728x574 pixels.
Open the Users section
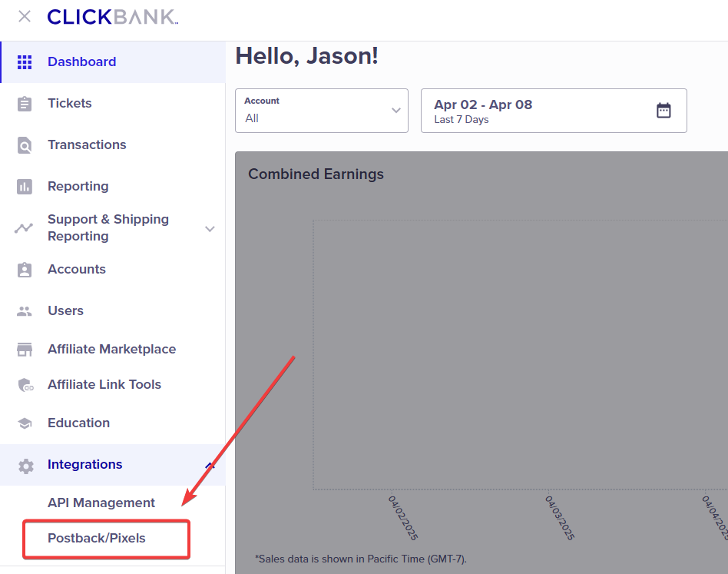(x=113, y=310)
